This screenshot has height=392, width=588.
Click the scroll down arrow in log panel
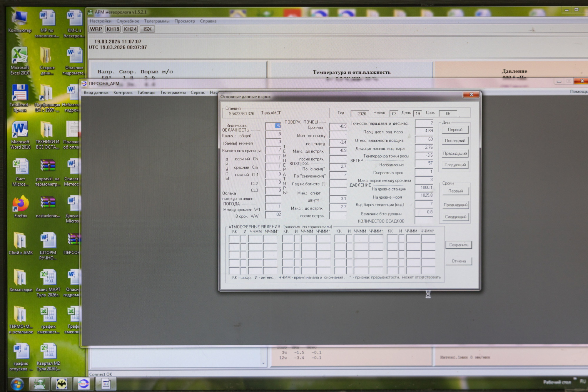coord(263,363)
